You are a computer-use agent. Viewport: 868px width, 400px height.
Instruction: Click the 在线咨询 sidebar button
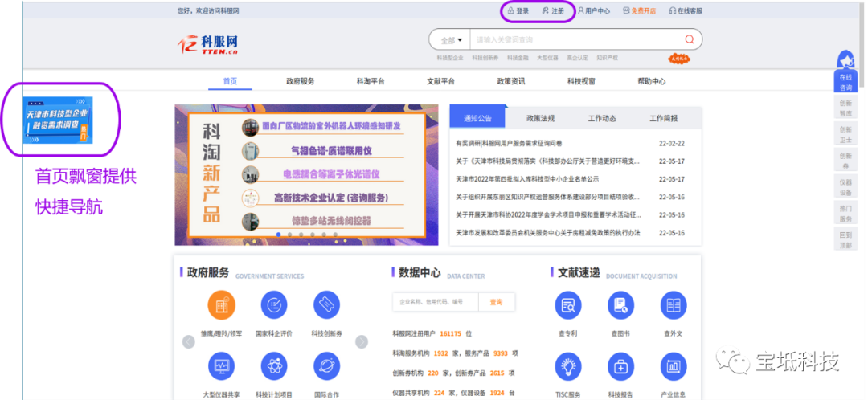pyautogui.click(x=845, y=82)
